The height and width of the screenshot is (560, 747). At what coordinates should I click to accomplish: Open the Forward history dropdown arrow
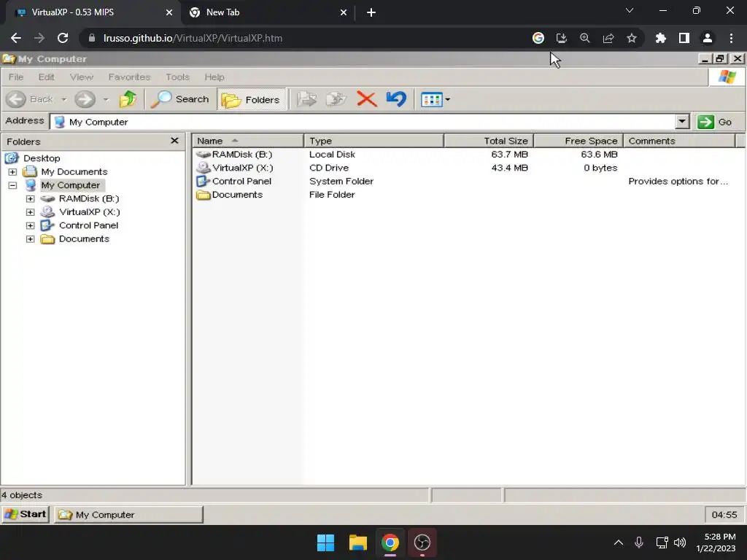pos(106,99)
